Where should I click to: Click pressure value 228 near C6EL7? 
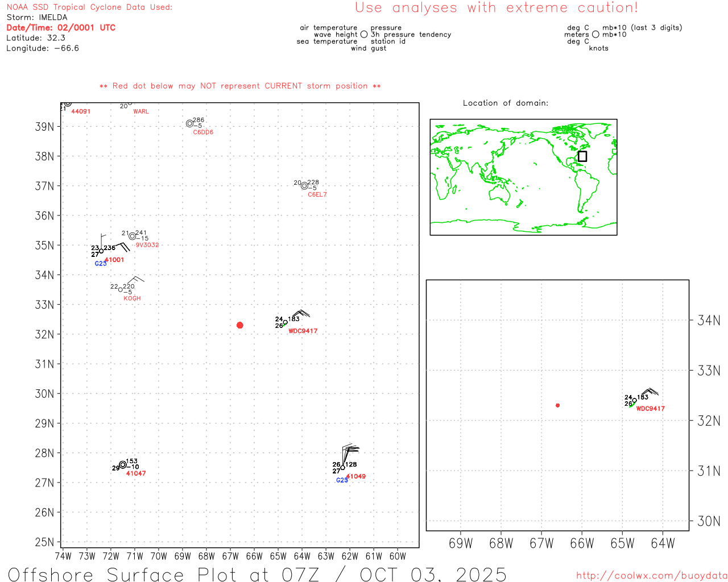(313, 182)
